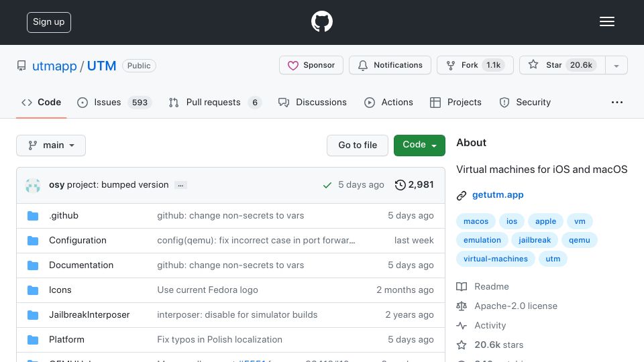Image resolution: width=644 pixels, height=362 pixels.
Task: Click the Icons row folder icon
Action: tap(33, 290)
